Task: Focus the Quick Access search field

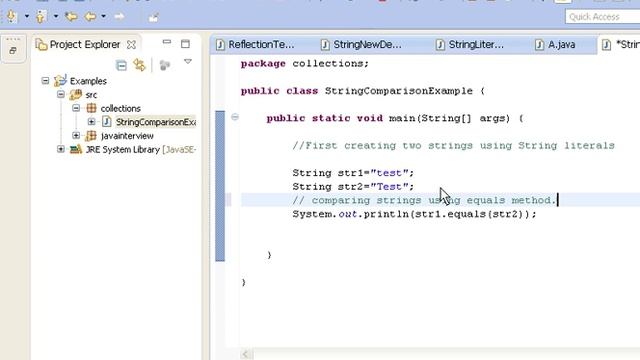Action: 602,17
